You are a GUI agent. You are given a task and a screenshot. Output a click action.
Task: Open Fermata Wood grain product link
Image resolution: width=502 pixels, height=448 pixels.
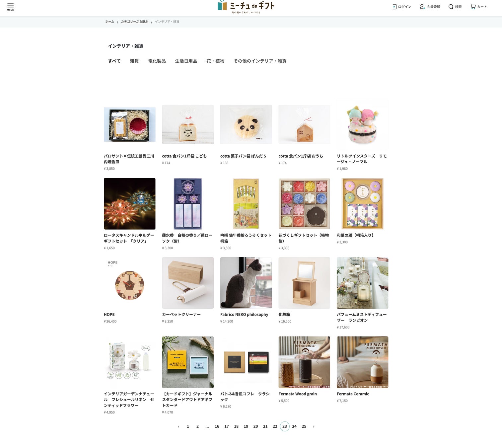298,394
